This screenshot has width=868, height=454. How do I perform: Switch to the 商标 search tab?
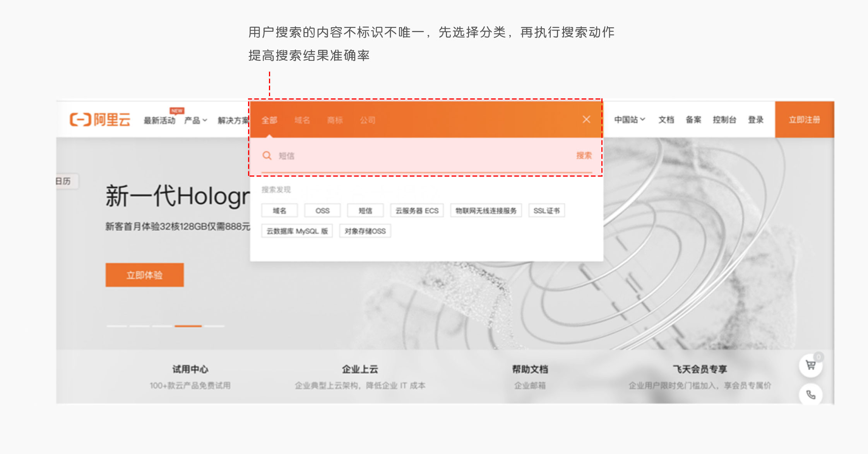click(x=335, y=120)
